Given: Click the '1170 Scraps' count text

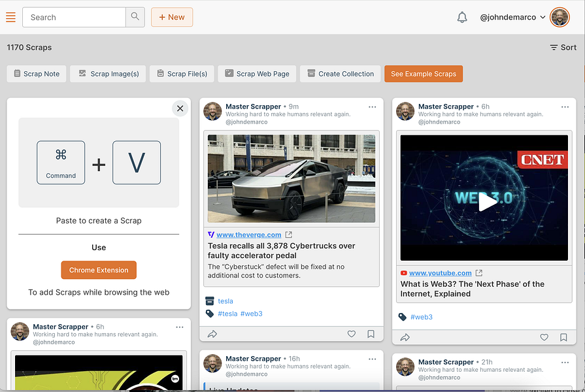Looking at the screenshot, I should 29,48.
